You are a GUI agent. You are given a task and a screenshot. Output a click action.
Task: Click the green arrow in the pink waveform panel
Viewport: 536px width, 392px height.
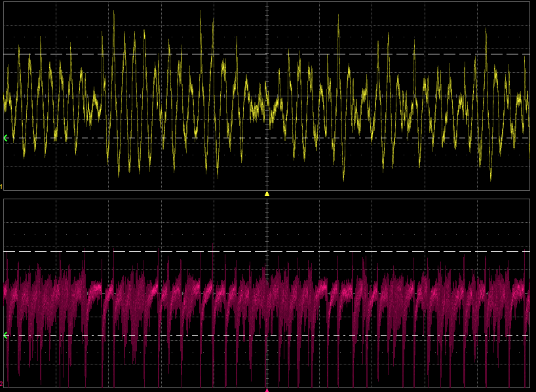(x=6, y=336)
